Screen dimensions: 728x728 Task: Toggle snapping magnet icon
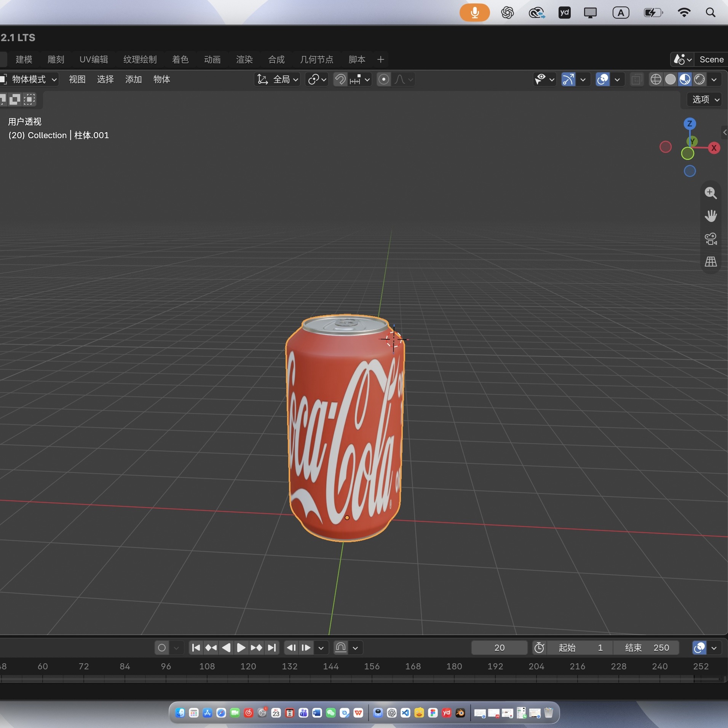[340, 79]
